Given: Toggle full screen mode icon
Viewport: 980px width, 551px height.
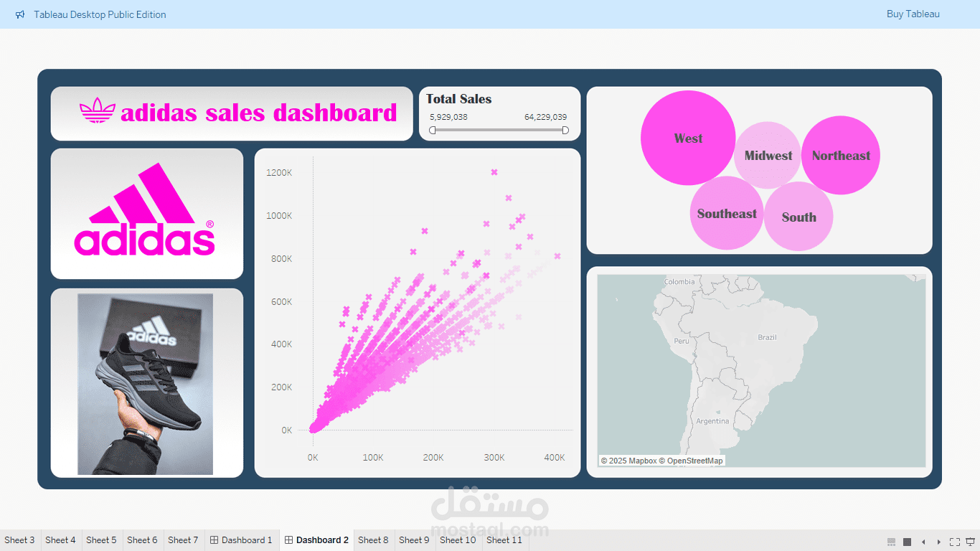Looking at the screenshot, I should (955, 542).
